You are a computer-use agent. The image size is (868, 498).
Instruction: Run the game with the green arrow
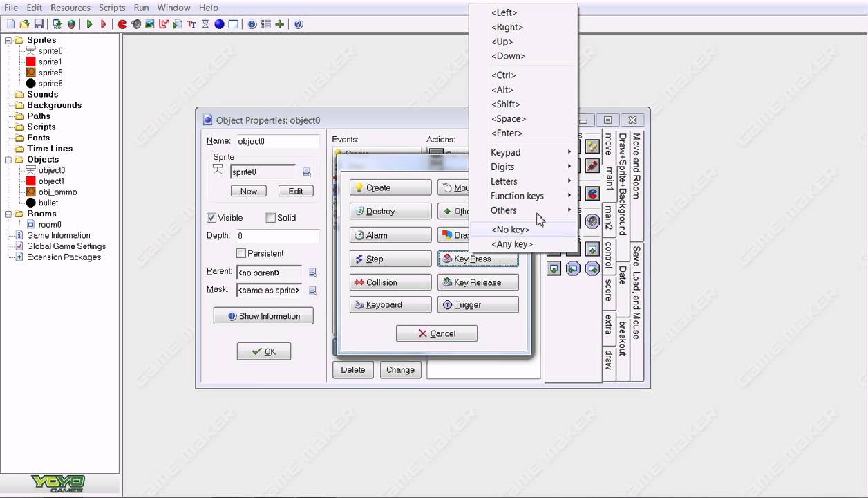pos(90,24)
